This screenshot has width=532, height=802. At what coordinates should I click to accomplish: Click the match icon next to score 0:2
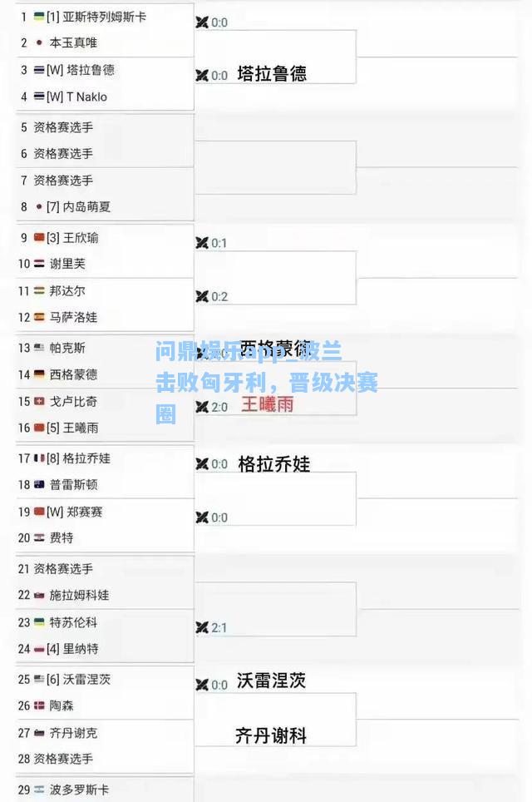click(202, 296)
